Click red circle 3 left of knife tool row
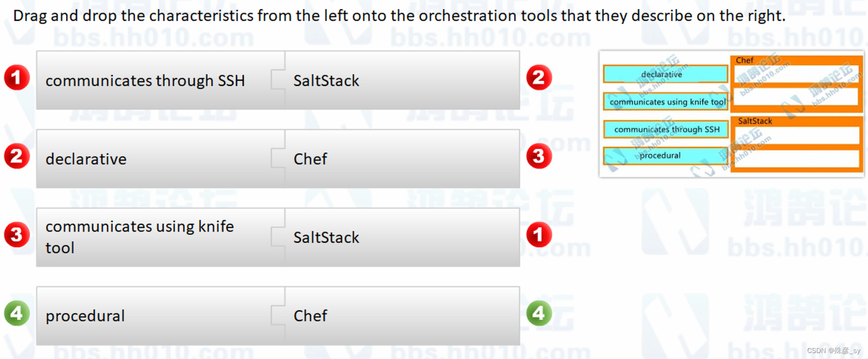 pyautogui.click(x=17, y=235)
